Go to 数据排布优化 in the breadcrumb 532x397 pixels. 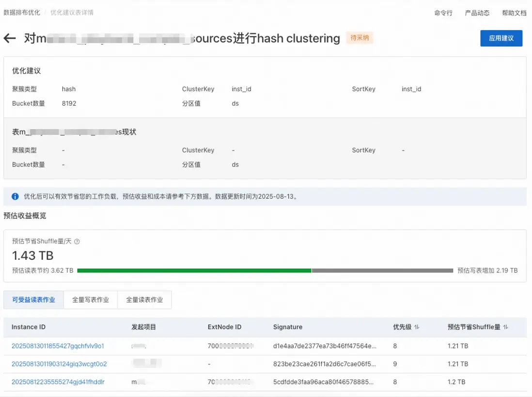point(22,13)
